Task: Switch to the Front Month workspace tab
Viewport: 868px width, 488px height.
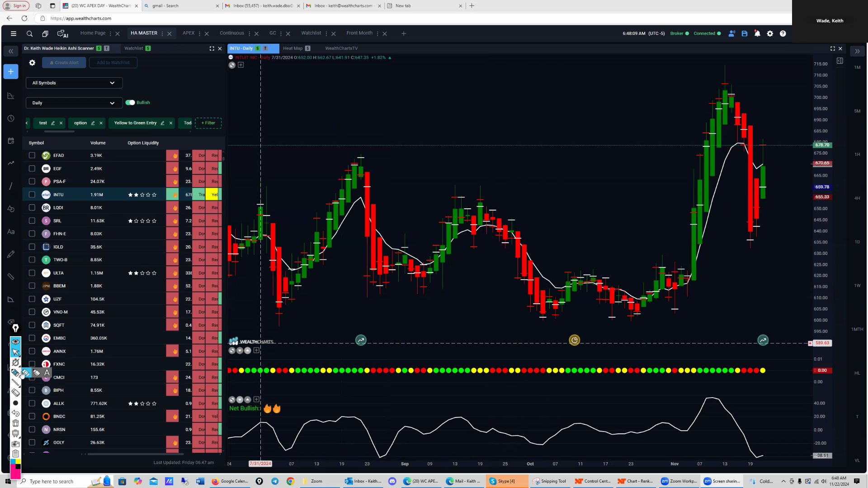Action: tap(359, 33)
